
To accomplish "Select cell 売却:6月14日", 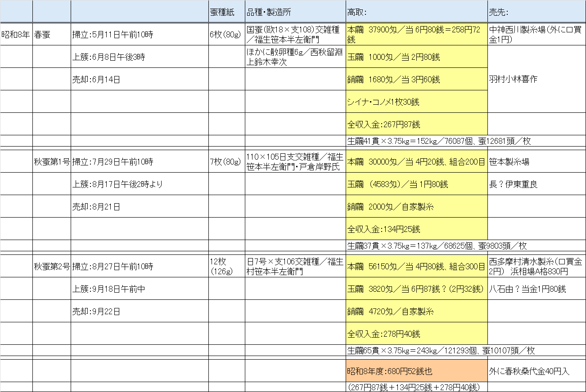I will point(140,79).
